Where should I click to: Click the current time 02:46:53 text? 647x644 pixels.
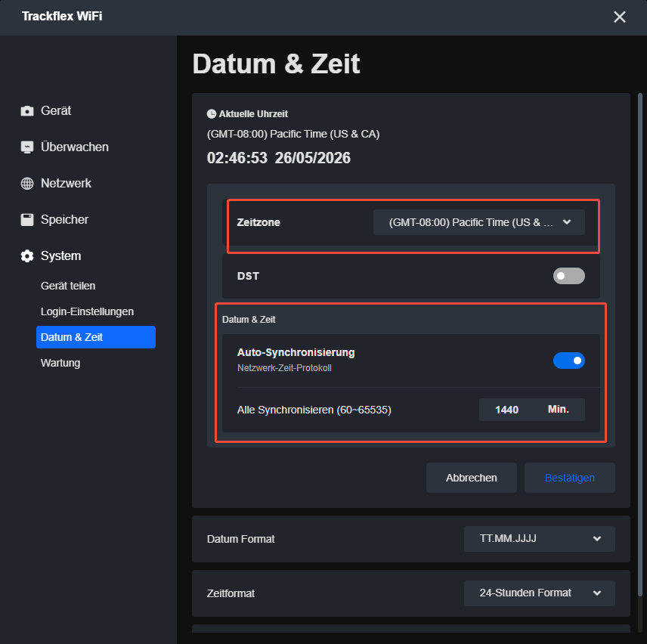click(x=237, y=158)
